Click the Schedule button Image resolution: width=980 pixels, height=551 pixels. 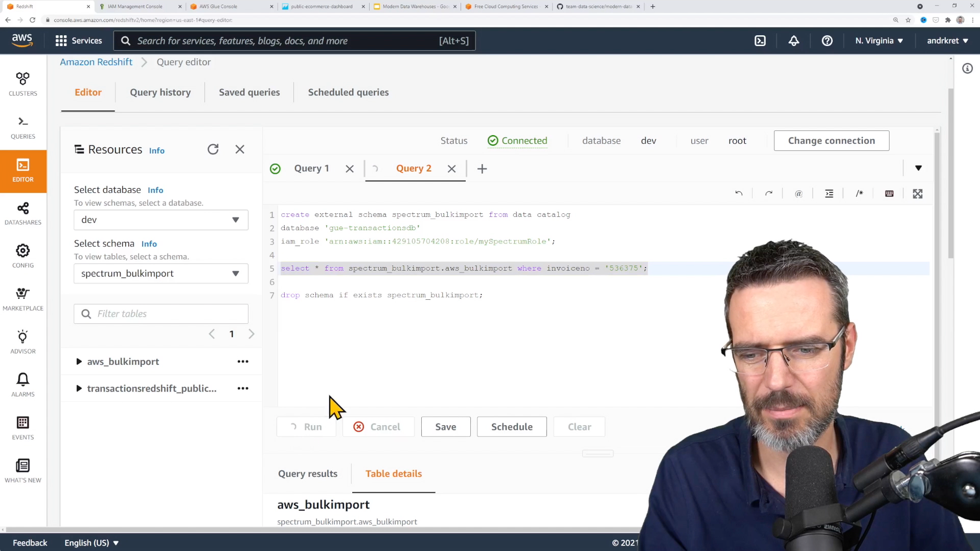[x=512, y=427]
